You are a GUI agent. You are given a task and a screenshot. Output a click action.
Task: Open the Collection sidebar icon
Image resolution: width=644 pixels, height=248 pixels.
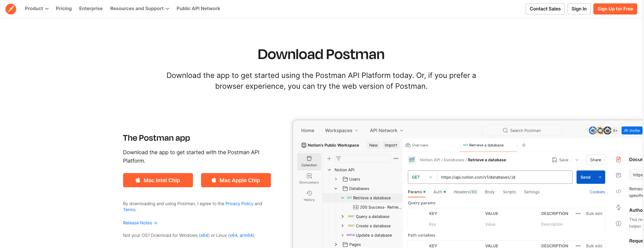(309, 161)
